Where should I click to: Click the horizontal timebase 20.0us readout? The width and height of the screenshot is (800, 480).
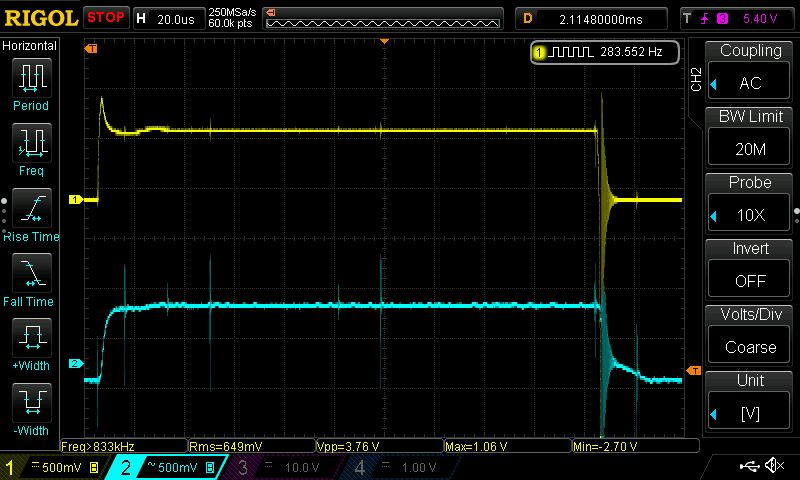click(x=169, y=19)
